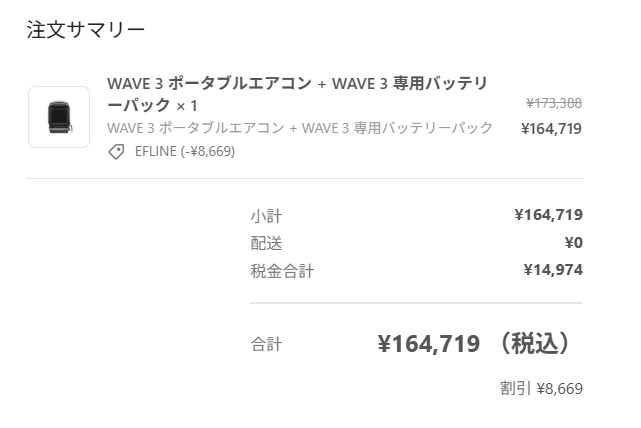Click the discounted item price ¥164,719
The height and width of the screenshot is (428, 641).
click(551, 129)
